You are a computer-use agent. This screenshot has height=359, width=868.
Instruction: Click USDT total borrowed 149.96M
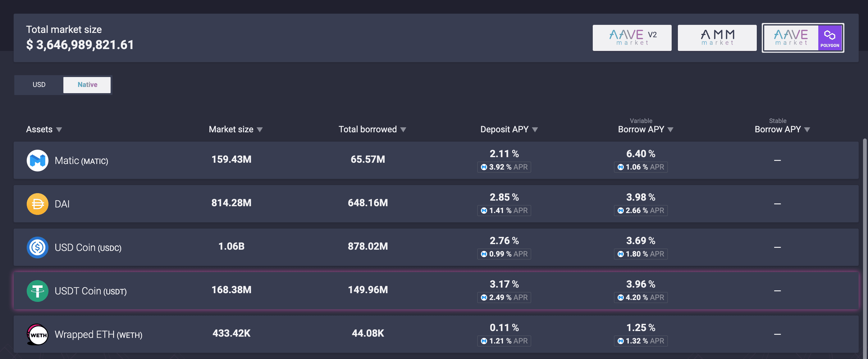click(x=368, y=290)
